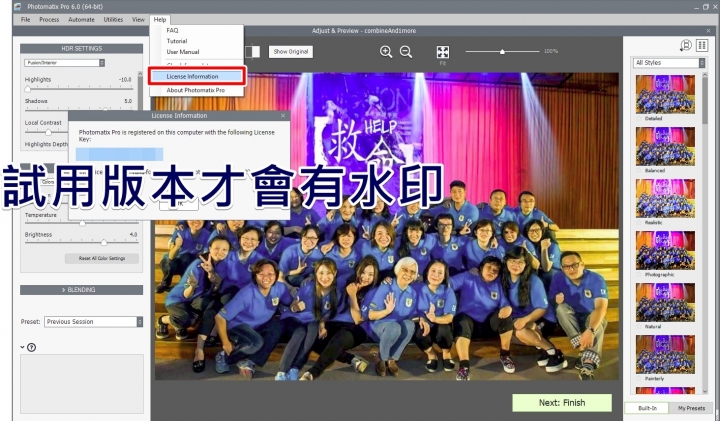Expand the BLENDING section

81,290
